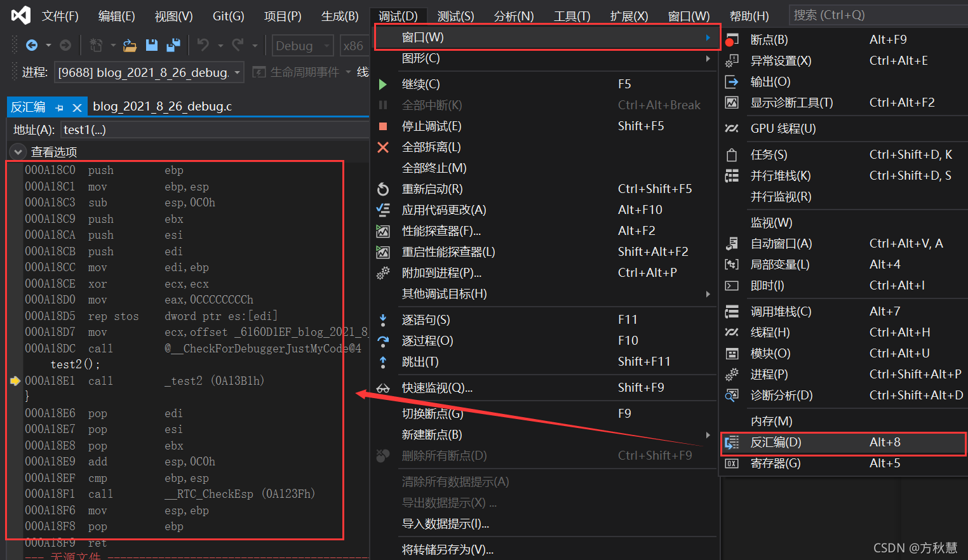The width and height of the screenshot is (968, 560).
Task: Open 寄存器(G) window entry
Action: pos(844,463)
